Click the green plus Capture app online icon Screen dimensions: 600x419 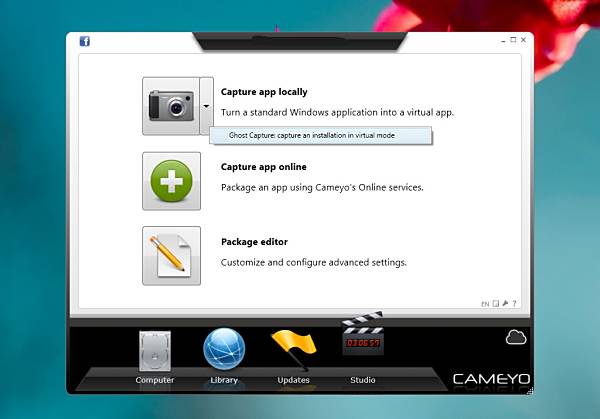(171, 181)
